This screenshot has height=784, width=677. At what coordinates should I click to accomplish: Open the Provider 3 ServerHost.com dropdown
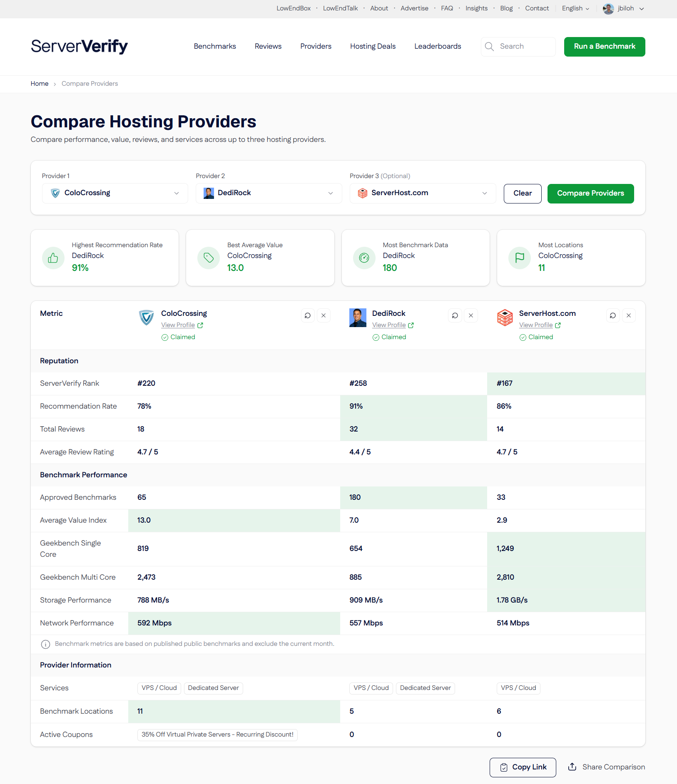point(423,193)
